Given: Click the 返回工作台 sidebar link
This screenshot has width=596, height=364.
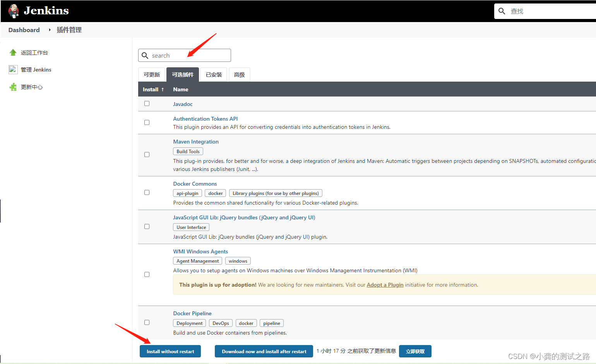Looking at the screenshot, I should [x=34, y=53].
